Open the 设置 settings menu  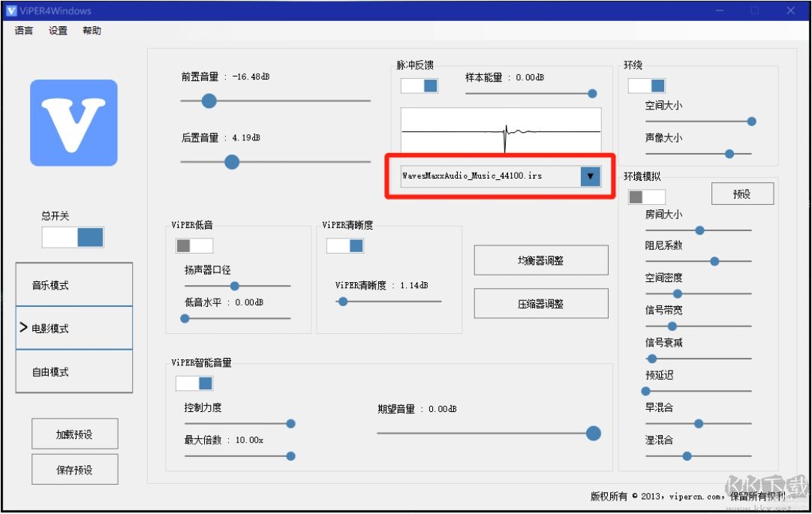pos(57,31)
